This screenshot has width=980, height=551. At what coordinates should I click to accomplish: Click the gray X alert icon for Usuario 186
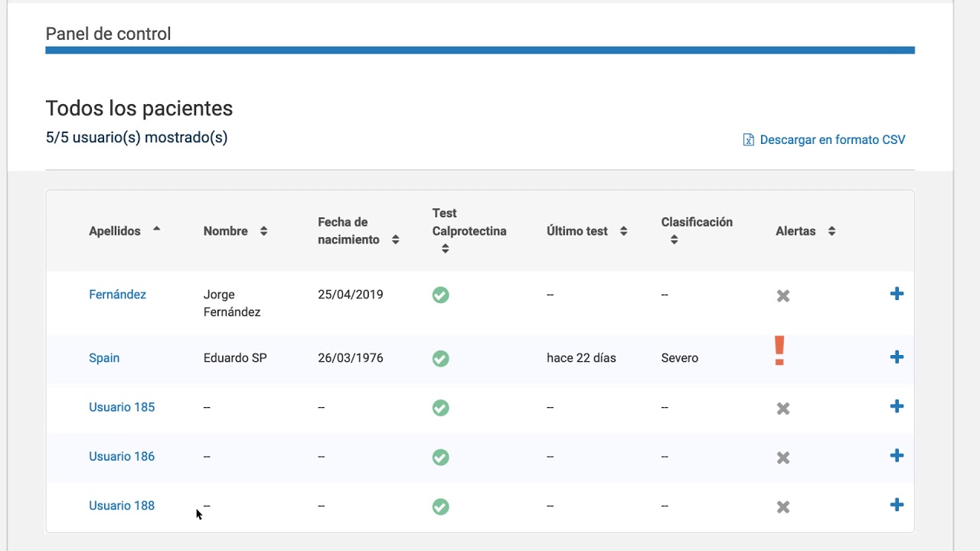tap(783, 458)
